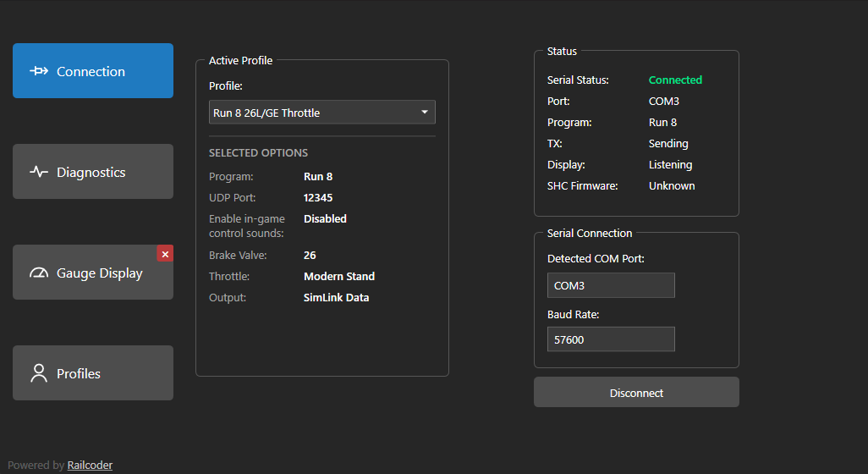Click the Baud Rate field 57600
The height and width of the screenshot is (474, 868).
611,339
